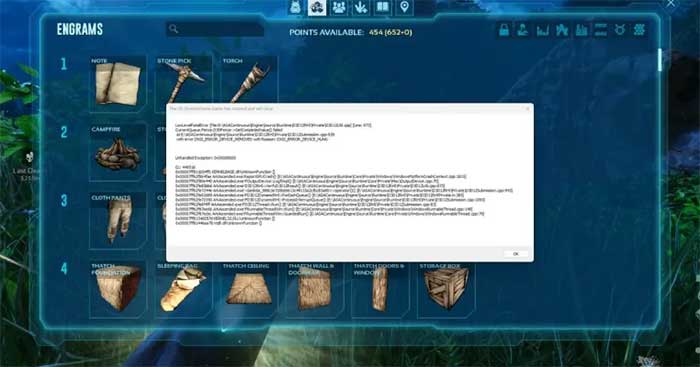Image resolution: width=700 pixels, height=367 pixels.
Task: Click the crash dialog title bar text
Action: (221, 108)
